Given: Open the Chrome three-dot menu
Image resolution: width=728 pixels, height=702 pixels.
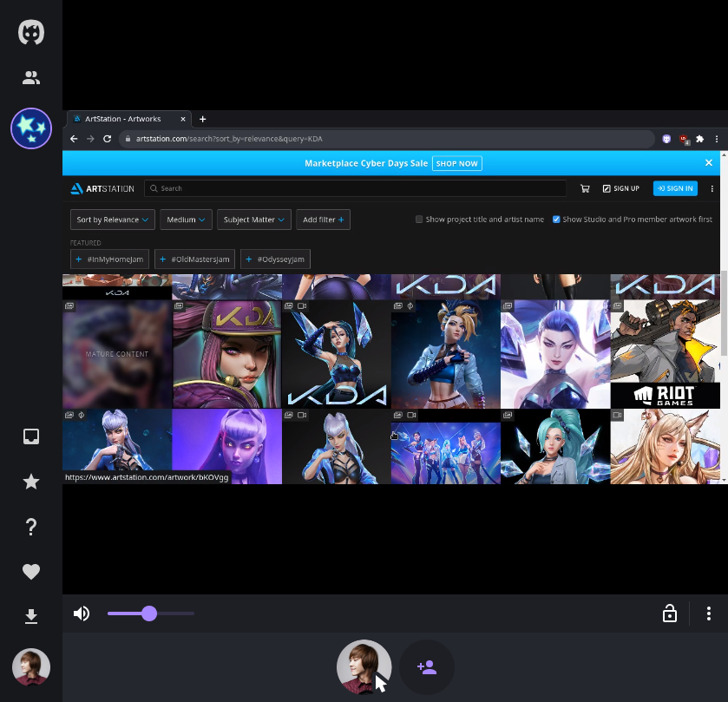Looking at the screenshot, I should pos(717,139).
